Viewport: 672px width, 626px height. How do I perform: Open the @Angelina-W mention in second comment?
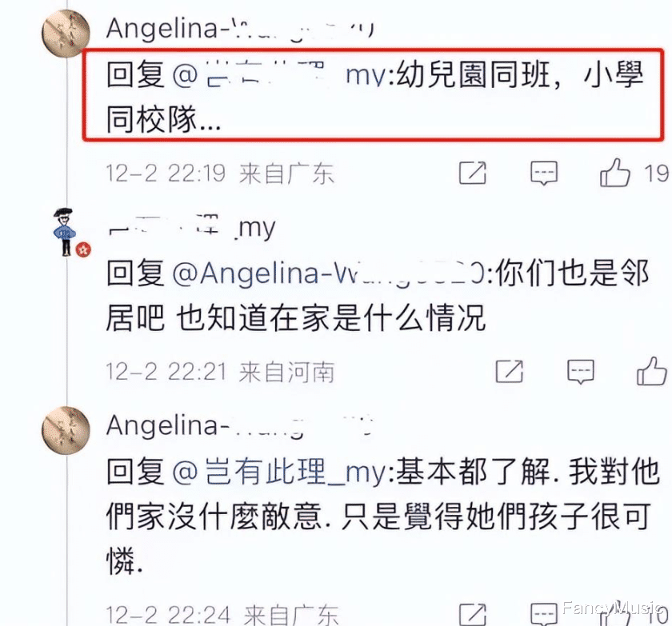329,273
